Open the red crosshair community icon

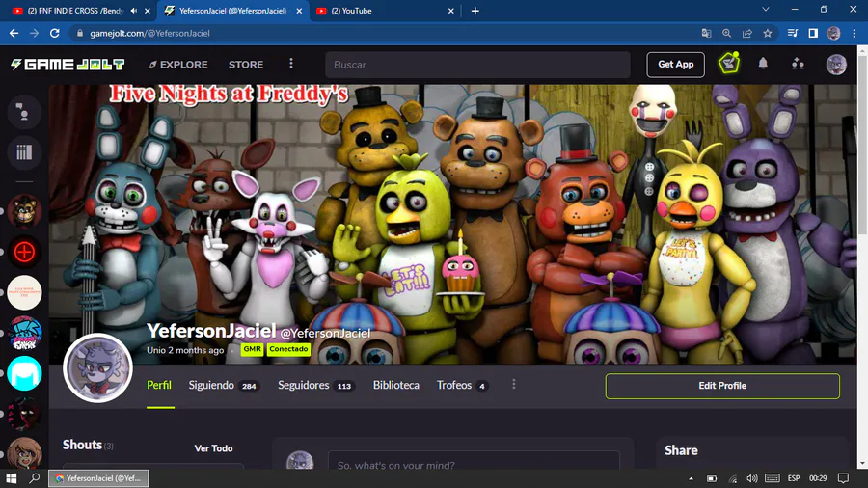(24, 252)
